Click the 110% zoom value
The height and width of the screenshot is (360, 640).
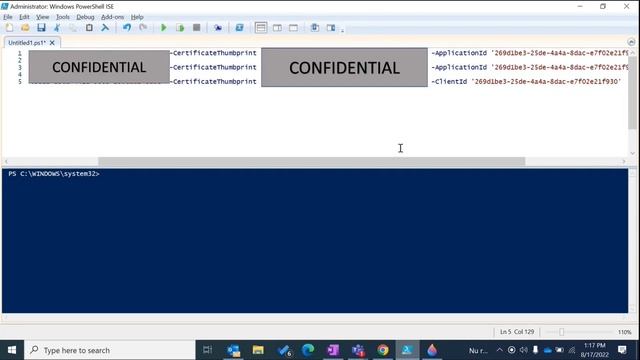(x=624, y=332)
